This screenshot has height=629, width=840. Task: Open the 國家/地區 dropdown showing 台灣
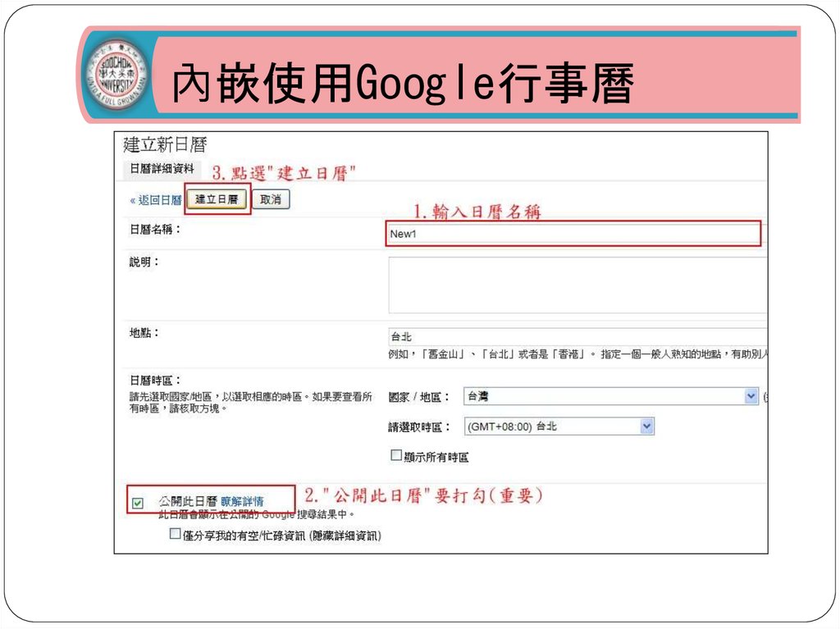click(x=610, y=396)
